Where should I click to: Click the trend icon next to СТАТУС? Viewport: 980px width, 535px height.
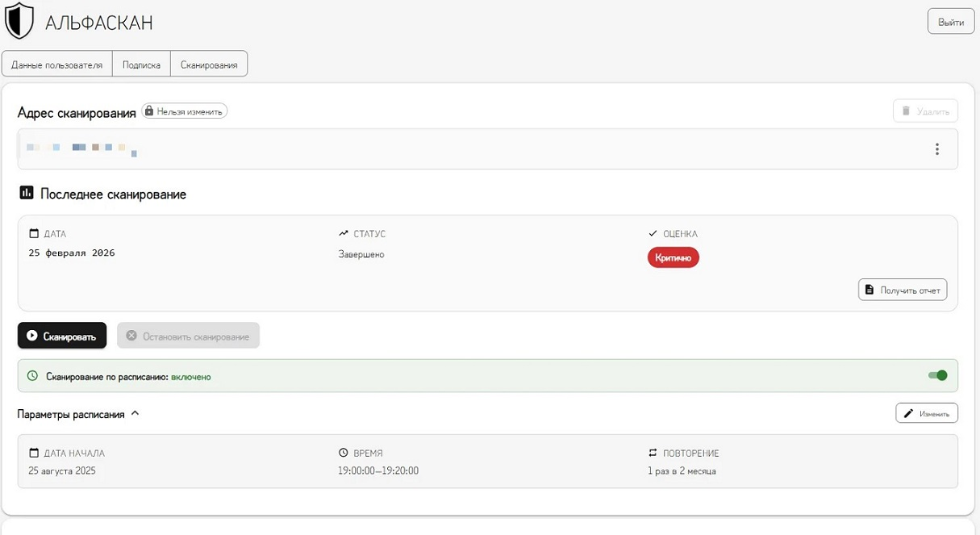click(344, 234)
